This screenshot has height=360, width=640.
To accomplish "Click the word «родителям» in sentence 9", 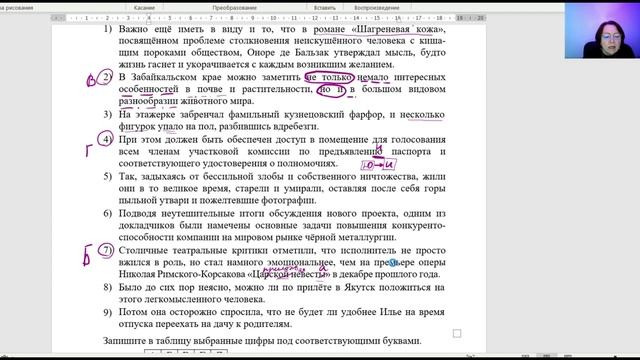I will pyautogui.click(x=268, y=324).
